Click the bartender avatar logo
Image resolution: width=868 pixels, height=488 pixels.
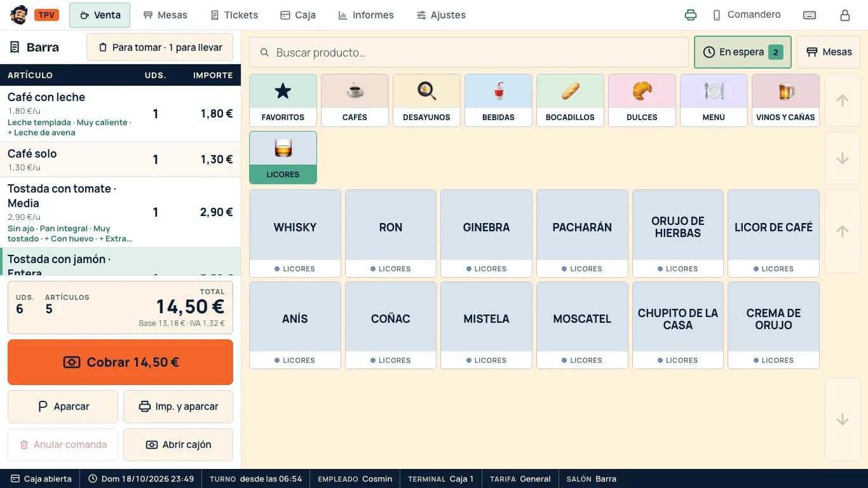coord(19,15)
